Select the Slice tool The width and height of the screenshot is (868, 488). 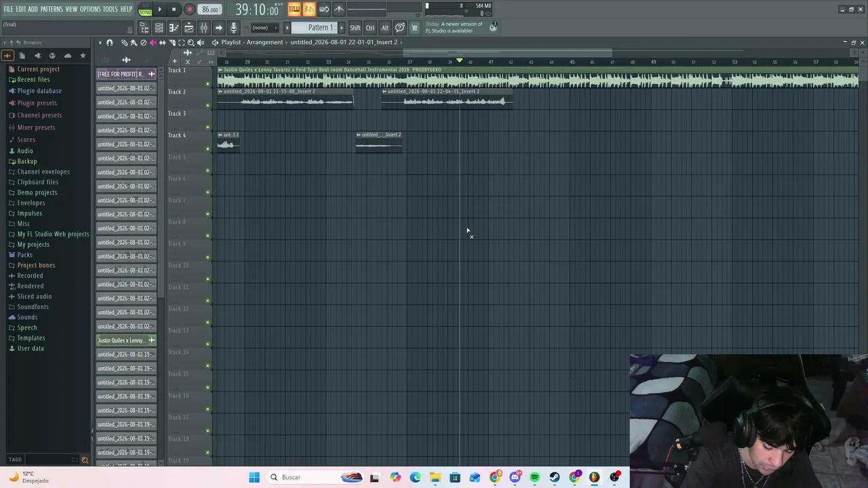pyautogui.click(x=172, y=43)
